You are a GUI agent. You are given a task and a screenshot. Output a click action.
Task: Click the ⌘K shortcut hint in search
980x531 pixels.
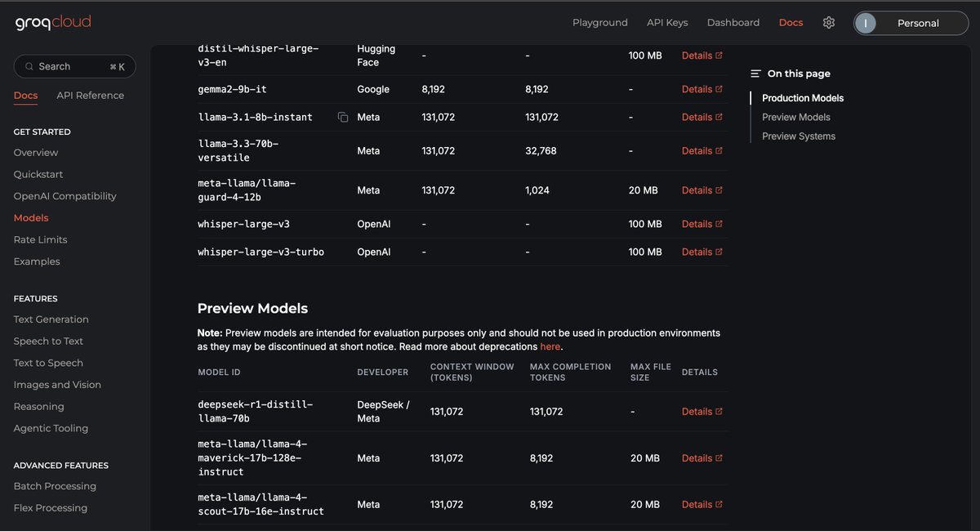coord(117,67)
